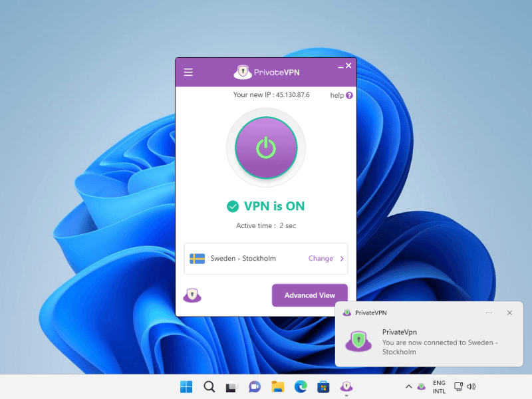Expand server list with chevron arrow

click(342, 259)
